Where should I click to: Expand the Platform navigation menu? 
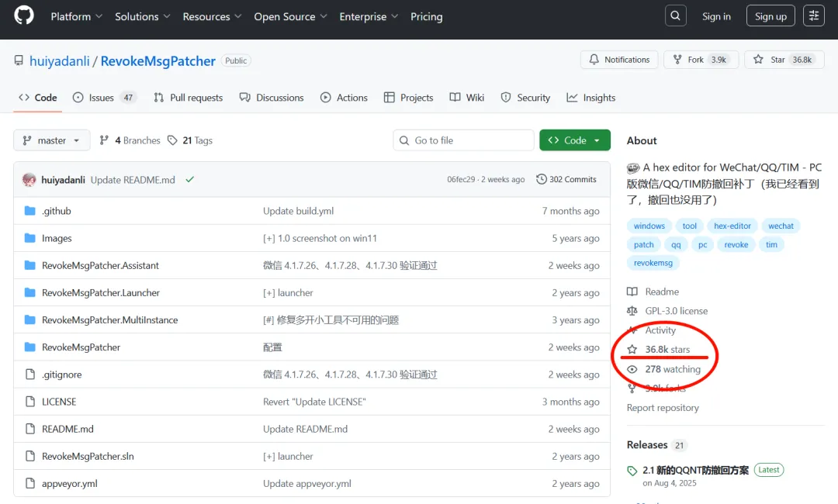tap(76, 16)
